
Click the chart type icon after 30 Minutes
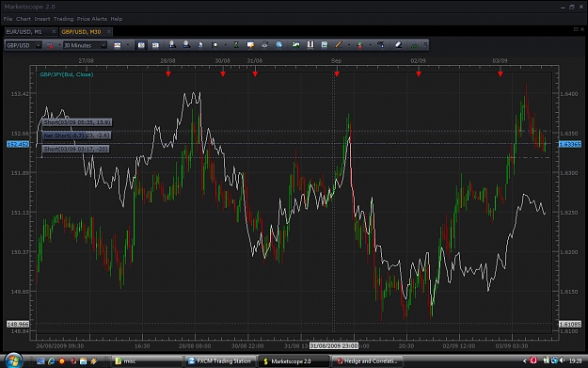118,45
